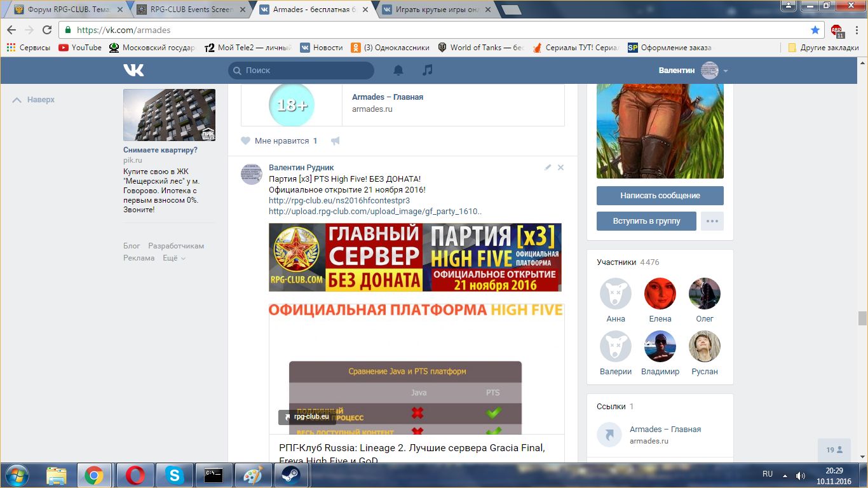Switch to the RPG-CLUB Events Screen tab

tap(191, 10)
